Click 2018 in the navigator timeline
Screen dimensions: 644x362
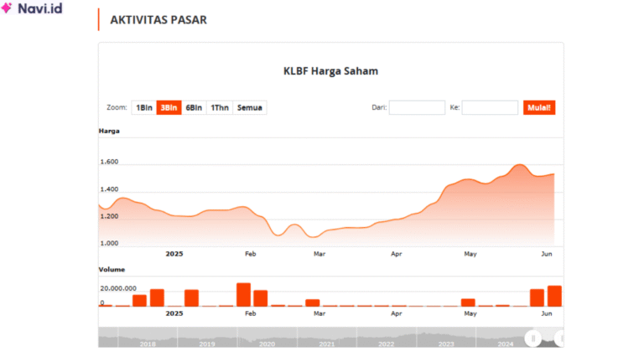(x=148, y=344)
